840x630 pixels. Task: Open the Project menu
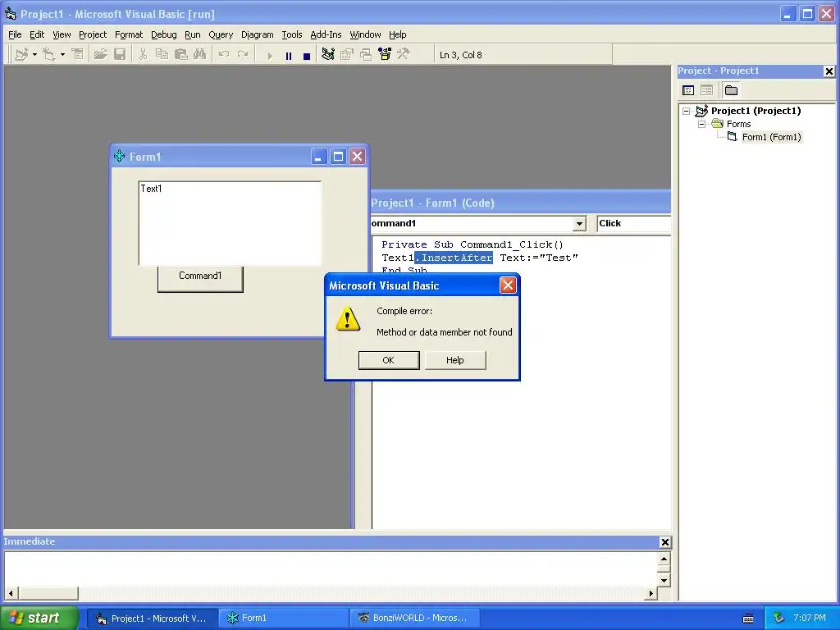tap(93, 34)
